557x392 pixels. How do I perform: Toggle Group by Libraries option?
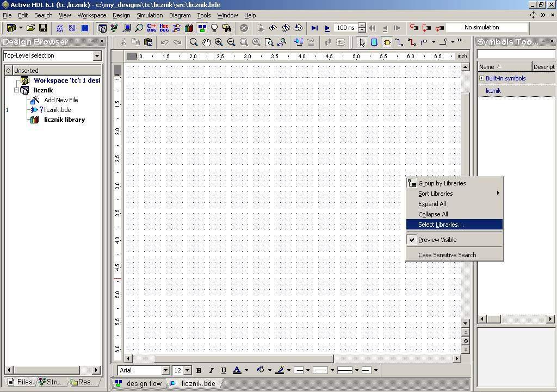tap(454, 183)
